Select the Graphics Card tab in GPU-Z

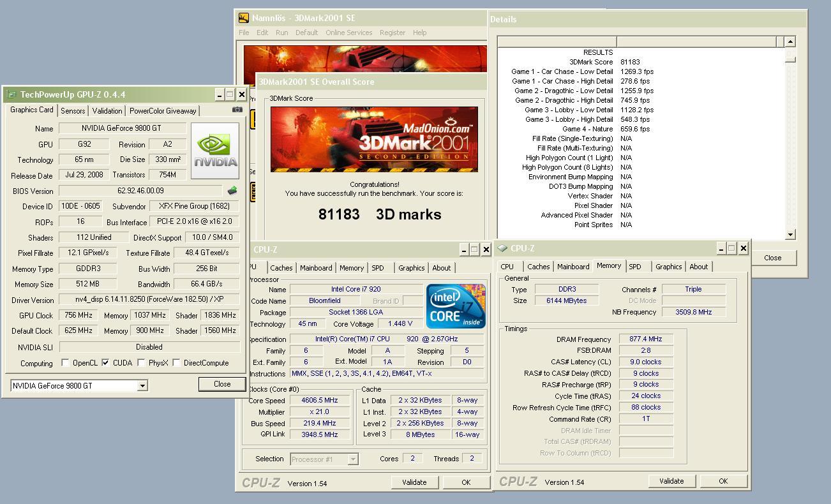tap(32, 110)
